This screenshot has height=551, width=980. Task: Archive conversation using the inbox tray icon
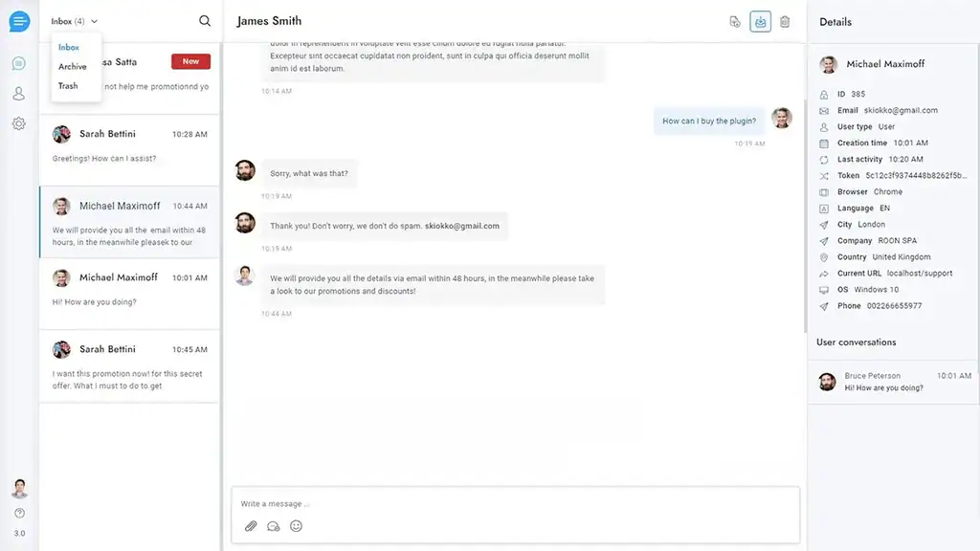[760, 22]
